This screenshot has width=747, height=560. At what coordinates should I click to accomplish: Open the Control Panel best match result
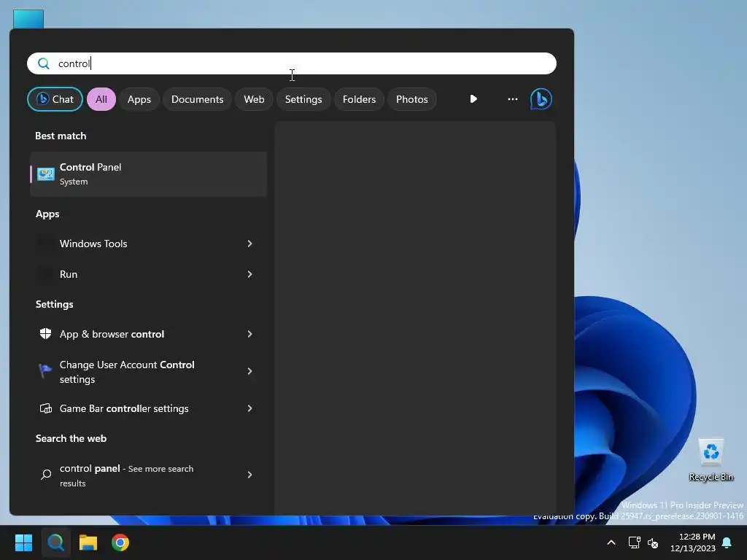coord(148,174)
